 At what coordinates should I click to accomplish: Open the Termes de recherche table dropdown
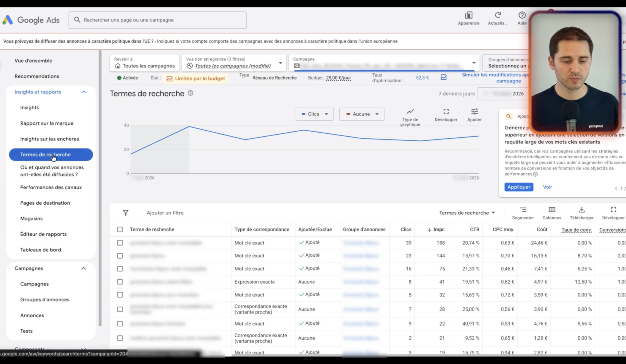tap(467, 213)
